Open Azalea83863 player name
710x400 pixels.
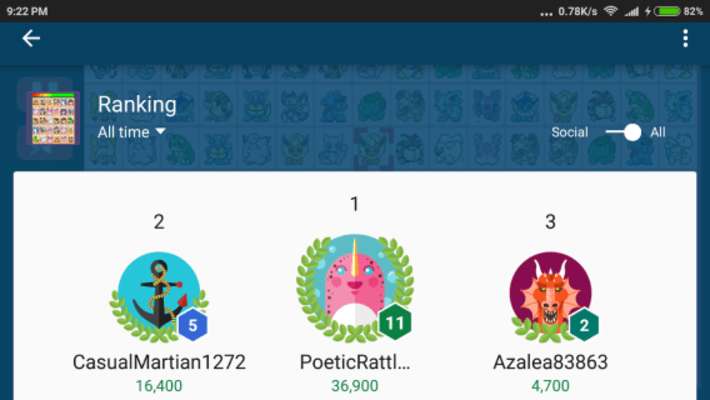click(x=550, y=362)
